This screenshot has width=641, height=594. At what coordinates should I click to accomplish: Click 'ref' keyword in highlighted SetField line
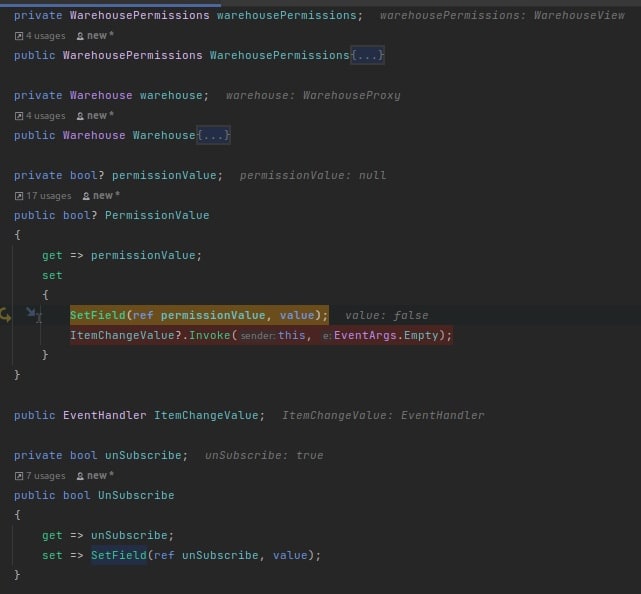(x=143, y=315)
